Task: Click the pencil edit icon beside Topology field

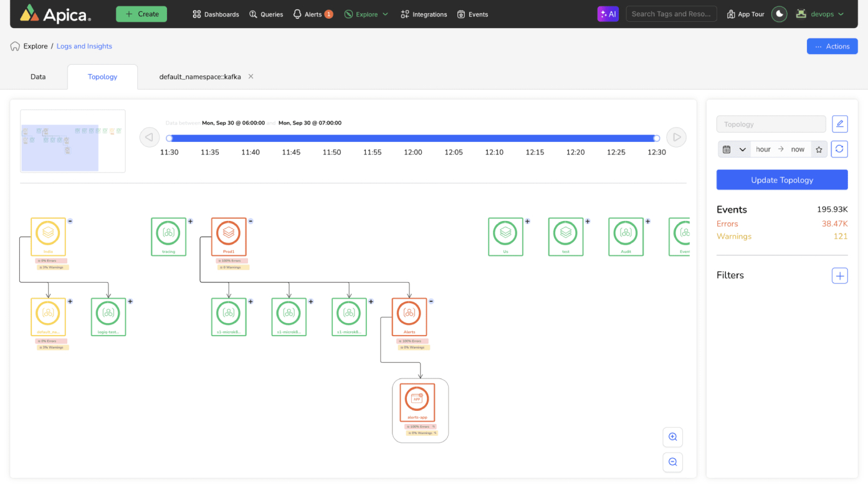Action: pos(839,124)
